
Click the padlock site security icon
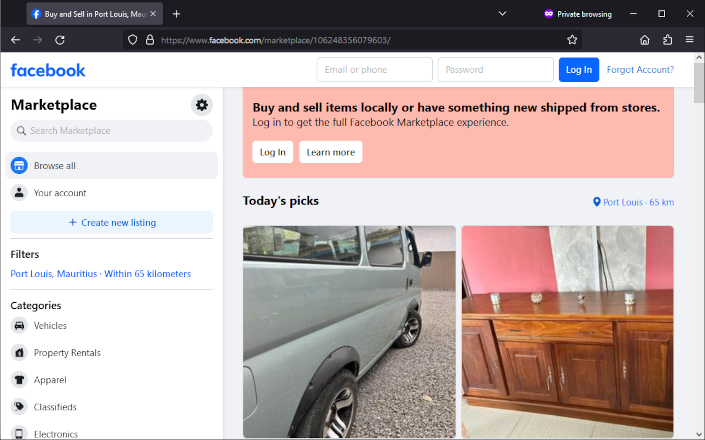tap(150, 40)
